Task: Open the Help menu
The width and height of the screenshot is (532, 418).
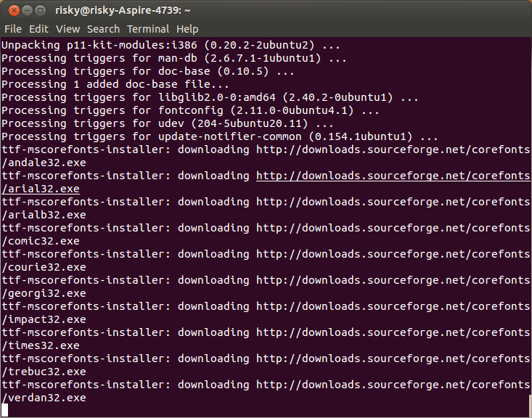Action: click(x=187, y=29)
